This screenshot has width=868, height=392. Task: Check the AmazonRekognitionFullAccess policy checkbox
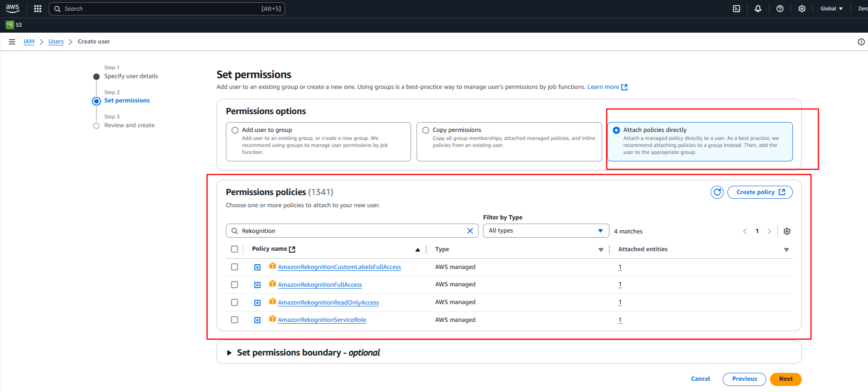[x=235, y=284]
